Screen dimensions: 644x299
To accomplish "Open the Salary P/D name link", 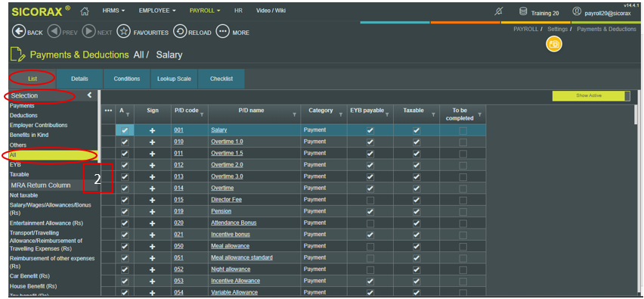I will 219,130.
